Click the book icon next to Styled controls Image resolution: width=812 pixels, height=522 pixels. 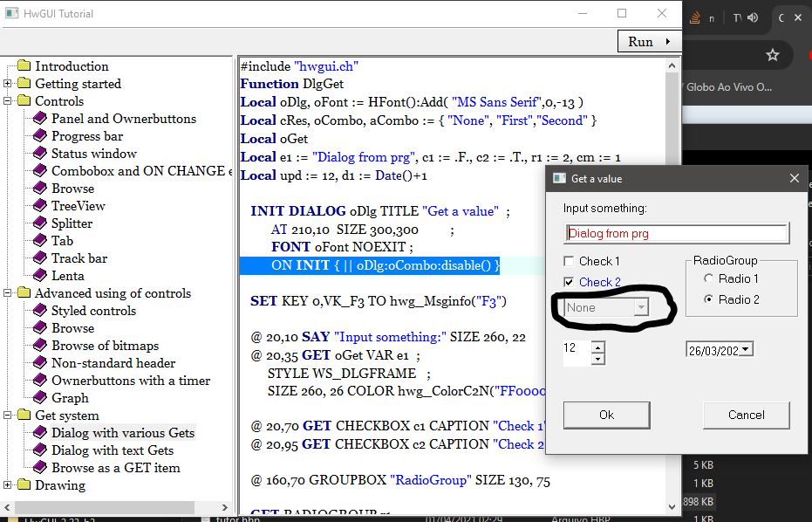point(40,311)
